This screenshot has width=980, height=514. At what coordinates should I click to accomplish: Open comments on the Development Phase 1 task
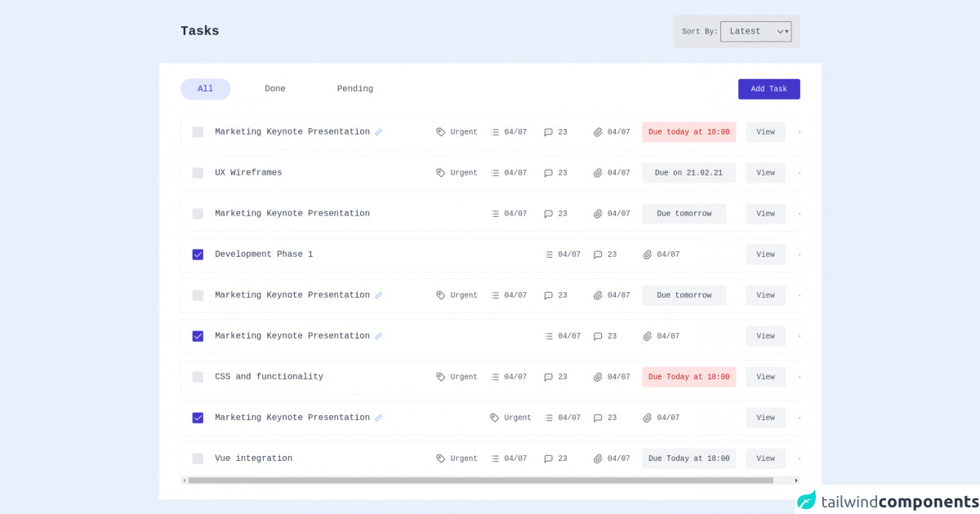point(598,254)
